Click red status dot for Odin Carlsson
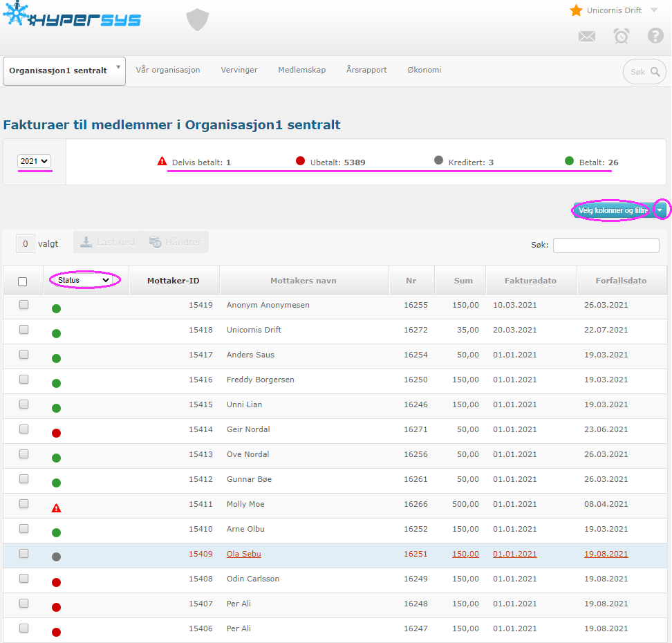The height and width of the screenshot is (643, 672). [x=56, y=582]
